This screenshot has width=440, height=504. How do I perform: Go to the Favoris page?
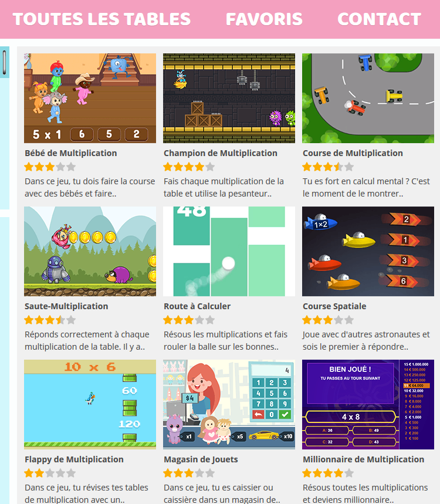click(x=264, y=19)
